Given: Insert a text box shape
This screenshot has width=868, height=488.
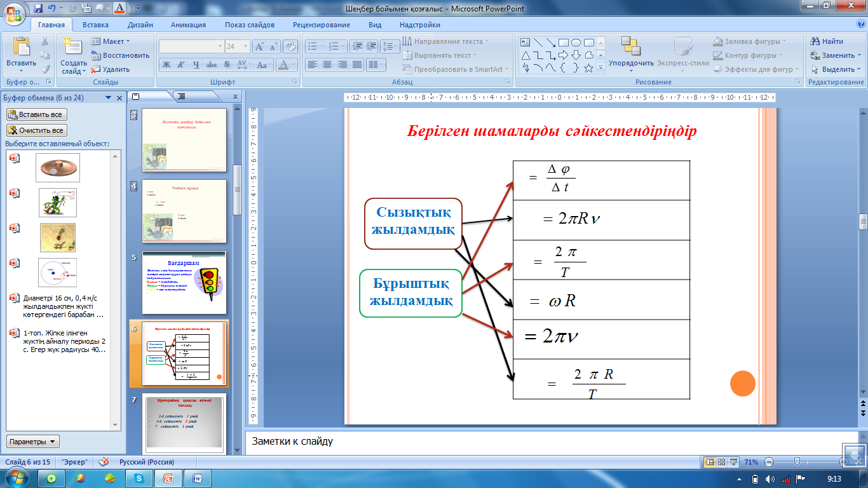Looking at the screenshot, I should click(526, 43).
